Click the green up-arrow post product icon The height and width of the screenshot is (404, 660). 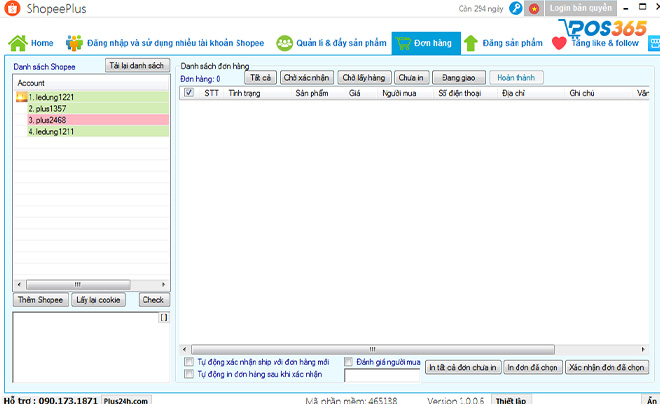coord(471,43)
